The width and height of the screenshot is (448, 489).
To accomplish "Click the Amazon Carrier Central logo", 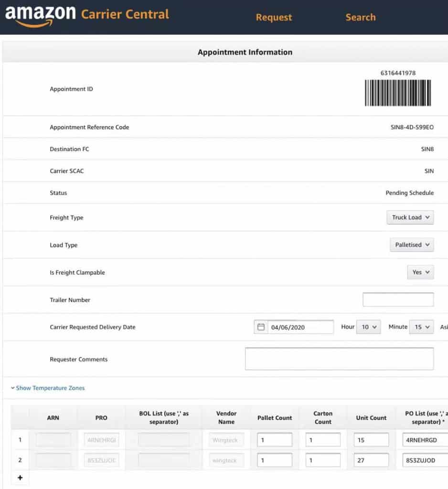I will click(87, 16).
